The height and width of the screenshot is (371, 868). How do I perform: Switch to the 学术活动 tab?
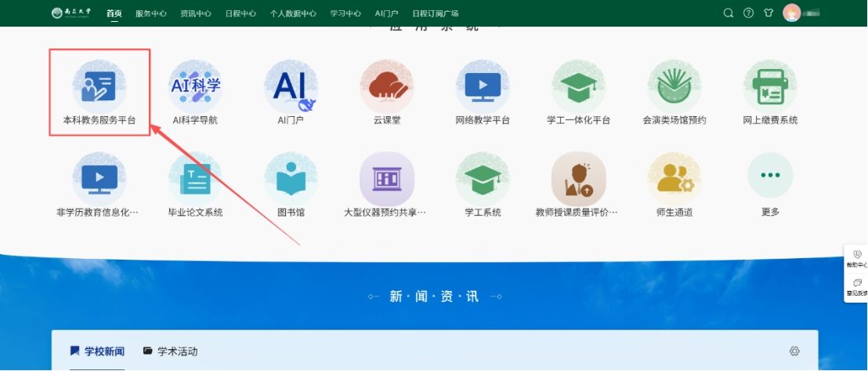(x=171, y=351)
